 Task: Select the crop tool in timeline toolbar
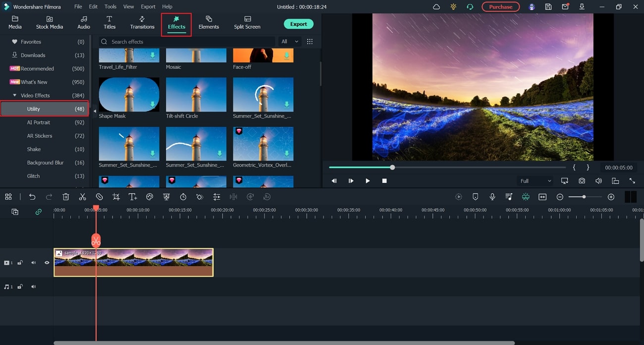[x=116, y=197]
